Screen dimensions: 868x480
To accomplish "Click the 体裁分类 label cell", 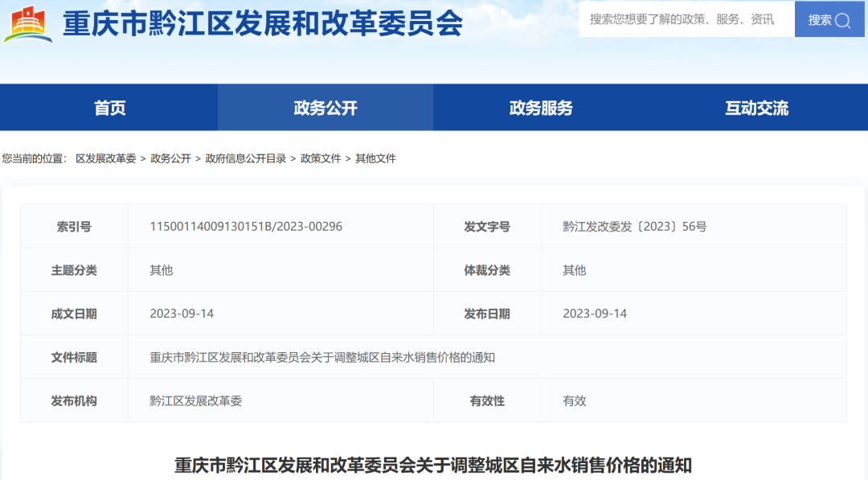I will pyautogui.click(x=487, y=270).
